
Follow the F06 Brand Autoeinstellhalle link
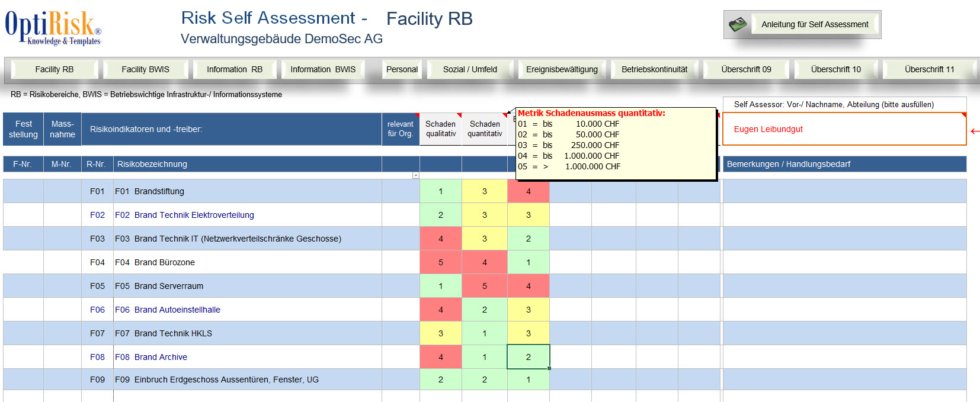pyautogui.click(x=168, y=310)
